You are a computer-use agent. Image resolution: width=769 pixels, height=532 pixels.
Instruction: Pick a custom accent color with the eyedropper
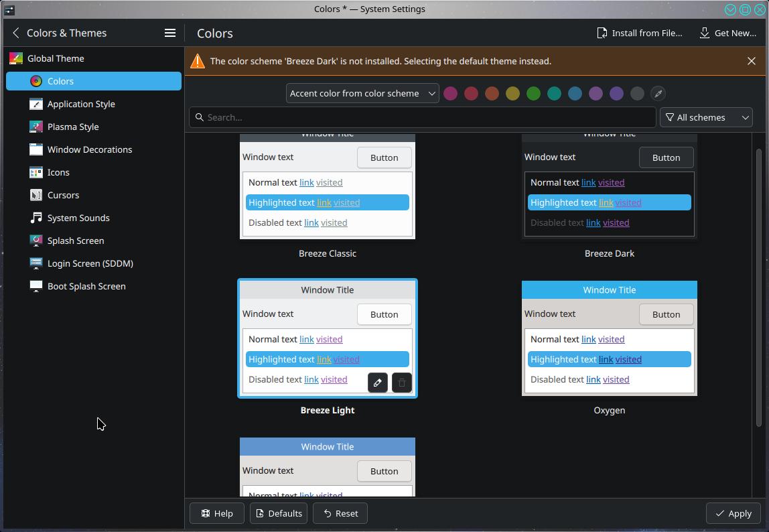tap(658, 94)
